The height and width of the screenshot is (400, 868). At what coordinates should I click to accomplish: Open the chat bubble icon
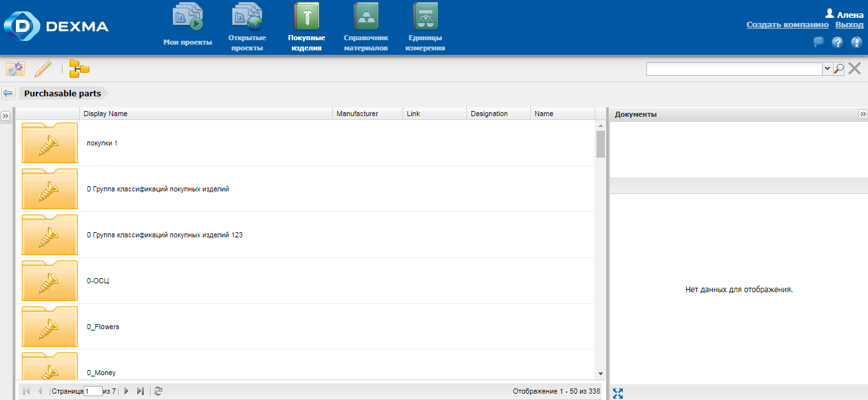tap(818, 42)
